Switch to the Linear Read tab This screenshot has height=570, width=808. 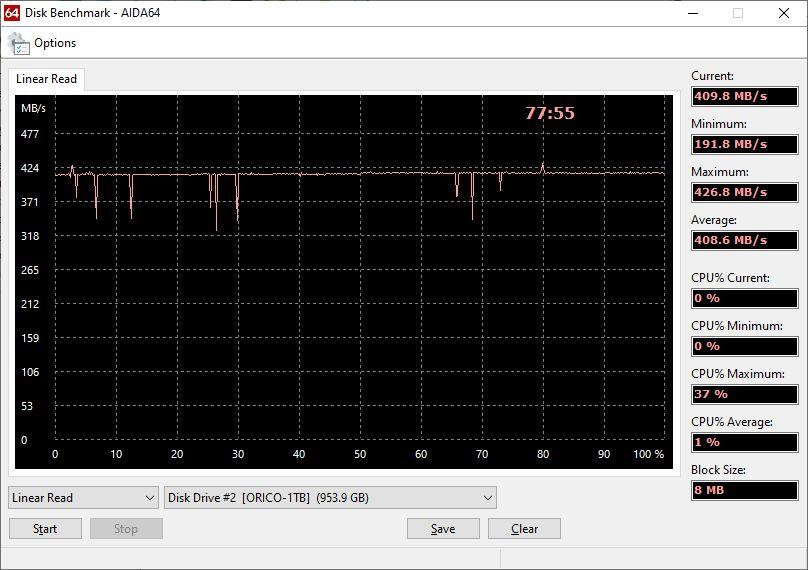(46, 79)
